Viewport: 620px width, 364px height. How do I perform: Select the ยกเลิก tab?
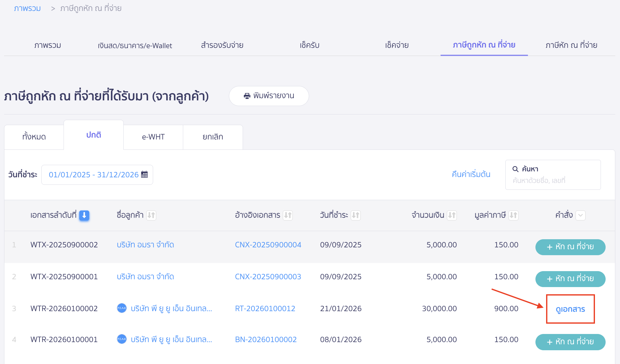213,137
